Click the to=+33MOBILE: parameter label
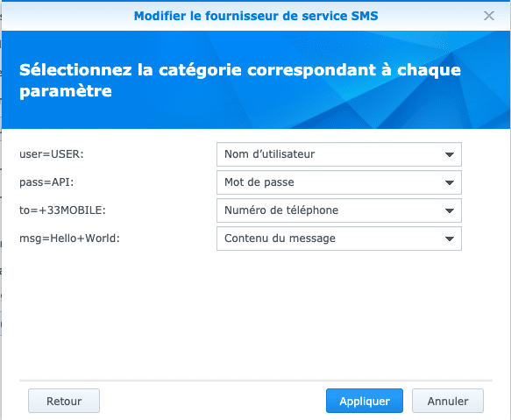Screen dimensions: 511x420 tap(62, 210)
